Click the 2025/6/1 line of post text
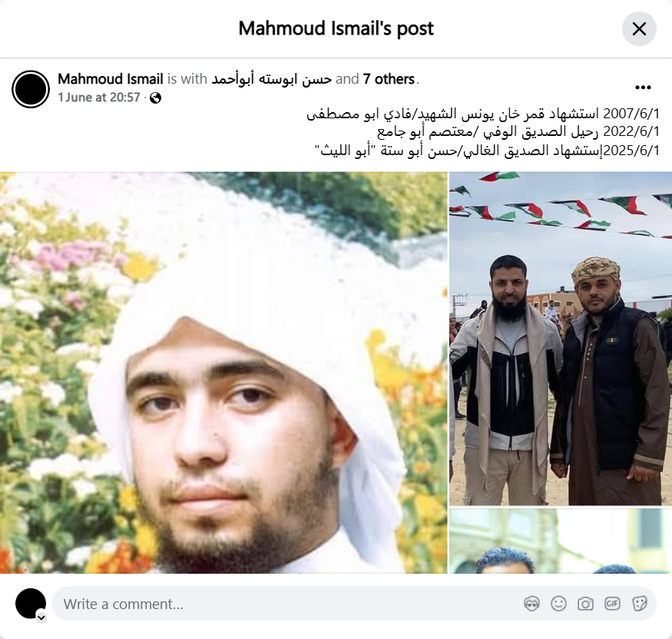This screenshot has height=639, width=672. [x=487, y=151]
